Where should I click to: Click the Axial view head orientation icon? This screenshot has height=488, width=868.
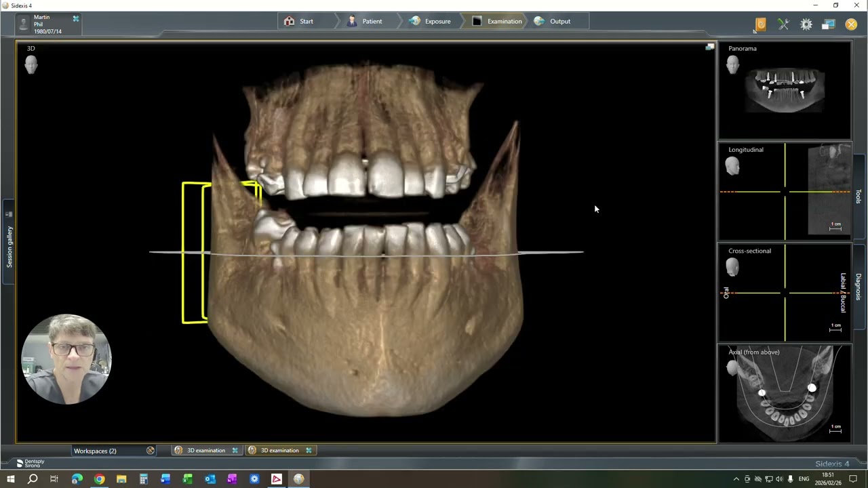click(731, 367)
